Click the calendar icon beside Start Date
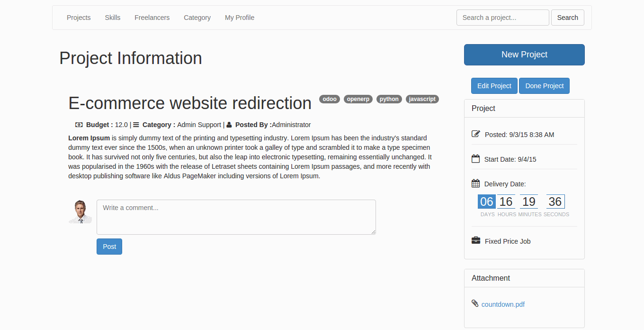Viewport: 644px width, 330px height. pos(476,158)
